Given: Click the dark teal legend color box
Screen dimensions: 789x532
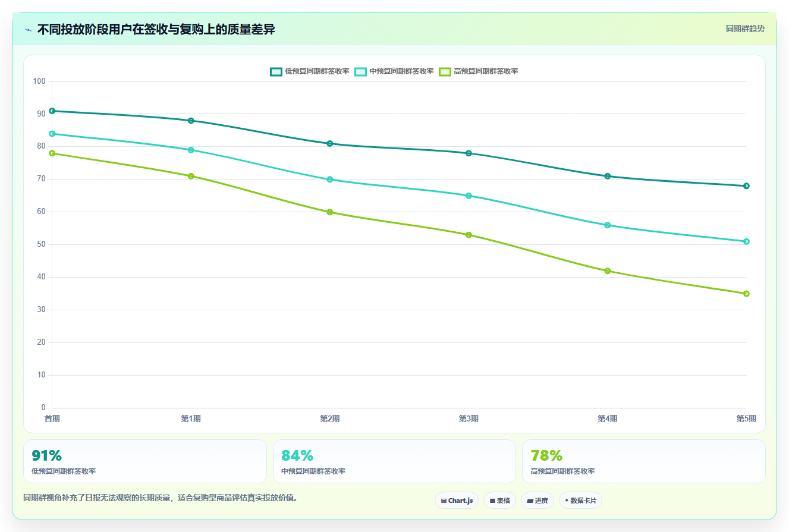Looking at the screenshot, I should [276, 71].
